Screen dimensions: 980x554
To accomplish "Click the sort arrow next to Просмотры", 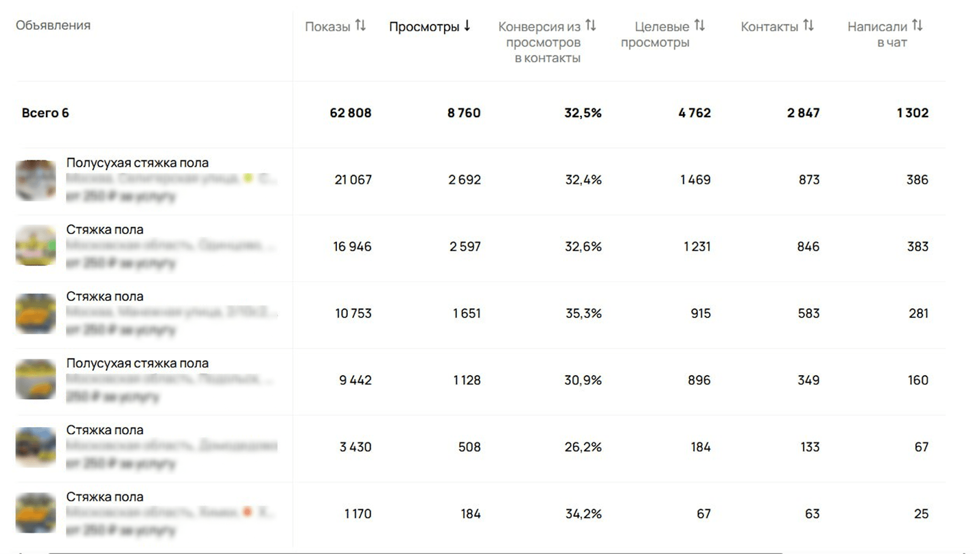I will point(467,26).
